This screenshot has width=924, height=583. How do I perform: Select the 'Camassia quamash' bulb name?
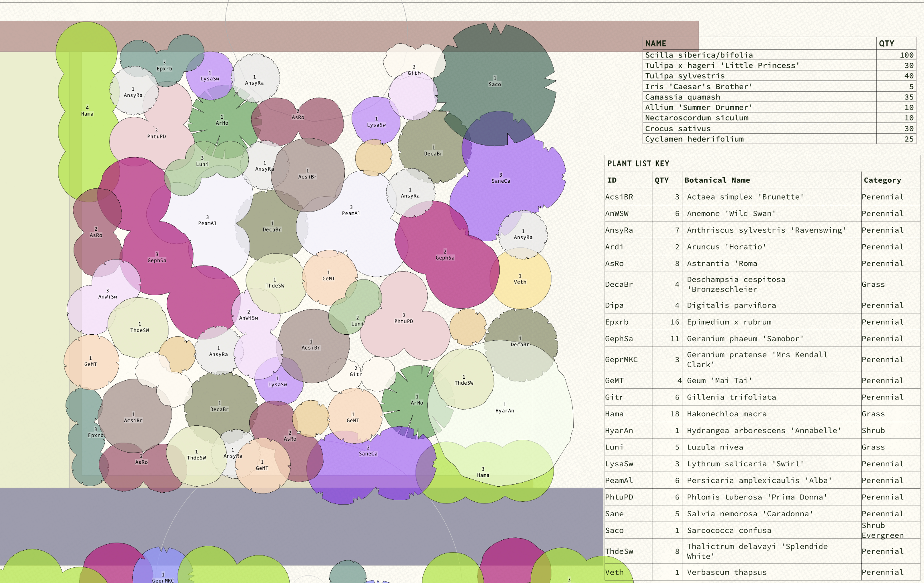(x=682, y=97)
